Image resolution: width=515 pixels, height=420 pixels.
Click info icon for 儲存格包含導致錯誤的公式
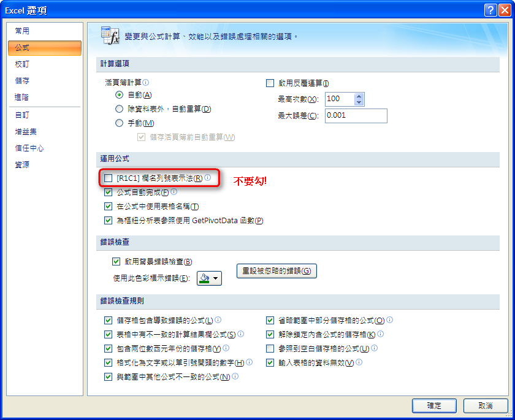point(218,319)
